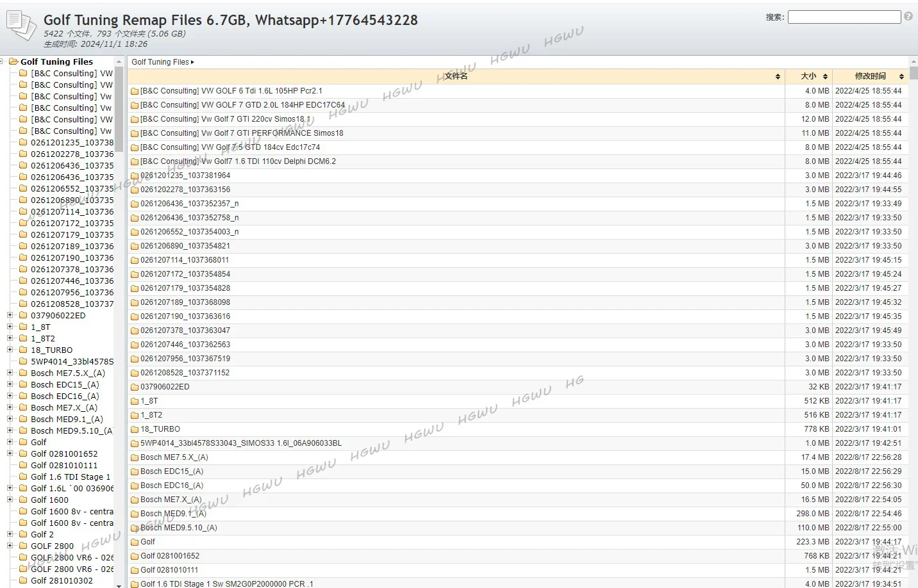Click folder icon of 0261208528_1037371152 row
Image resolution: width=918 pixels, height=588 pixels.
tap(135, 373)
